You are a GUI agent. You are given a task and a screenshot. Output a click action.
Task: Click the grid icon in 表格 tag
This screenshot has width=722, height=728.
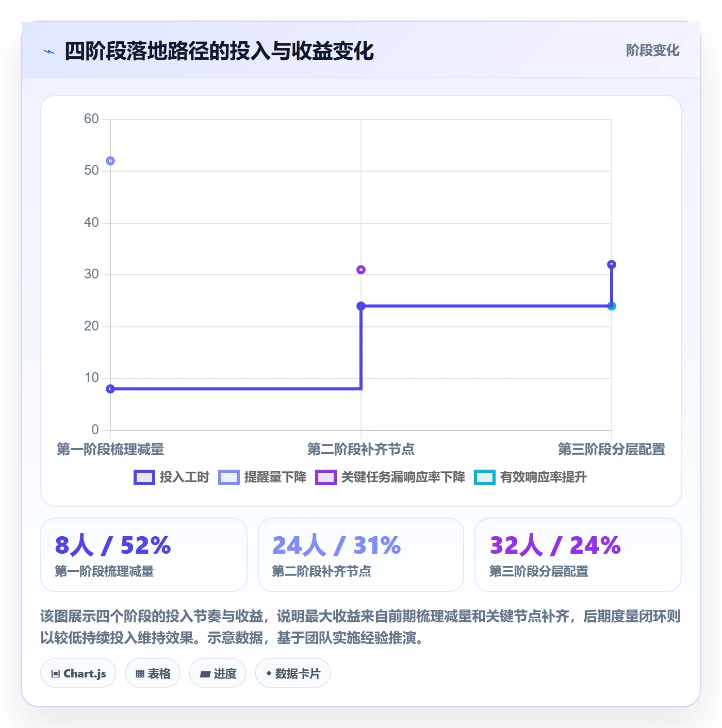[140, 674]
